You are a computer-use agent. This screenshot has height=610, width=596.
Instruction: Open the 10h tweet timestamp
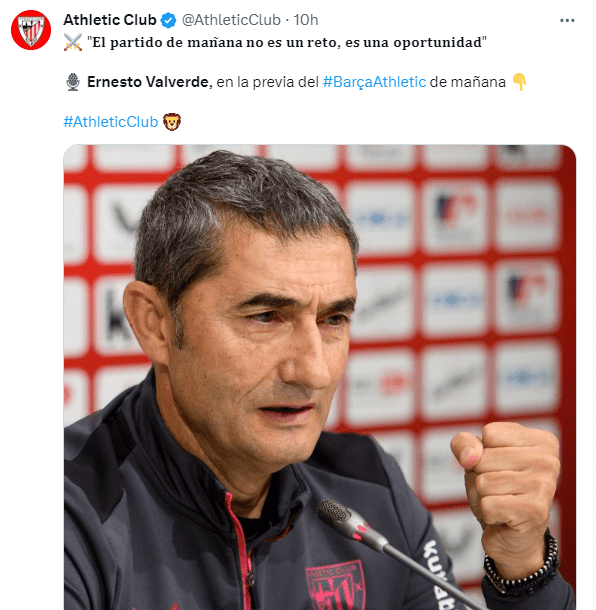(306, 20)
